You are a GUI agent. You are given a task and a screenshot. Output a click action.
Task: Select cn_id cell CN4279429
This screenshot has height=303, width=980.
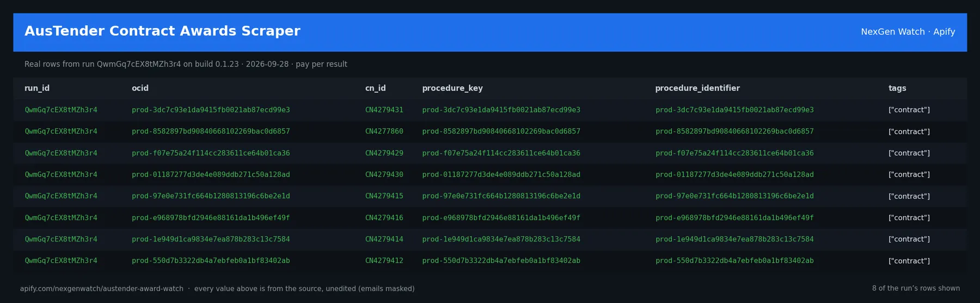(x=384, y=153)
